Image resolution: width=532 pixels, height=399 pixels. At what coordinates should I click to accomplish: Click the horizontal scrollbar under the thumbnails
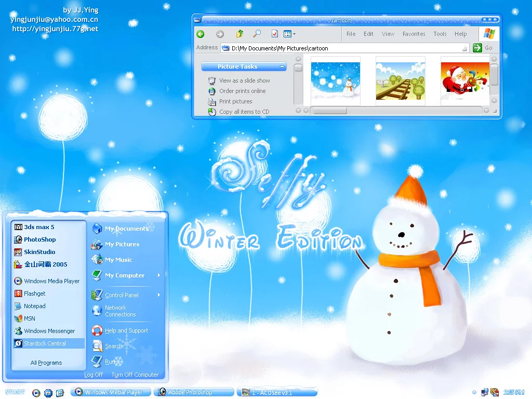(395, 111)
